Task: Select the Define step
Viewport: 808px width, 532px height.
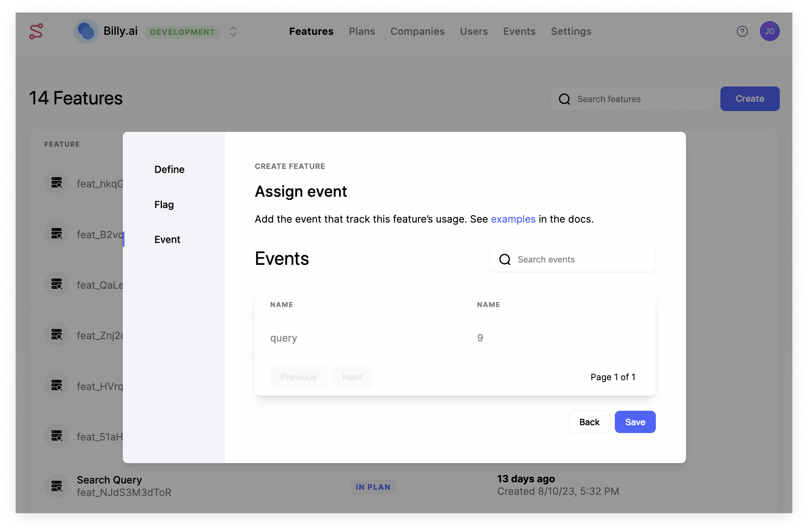Action: click(x=169, y=169)
